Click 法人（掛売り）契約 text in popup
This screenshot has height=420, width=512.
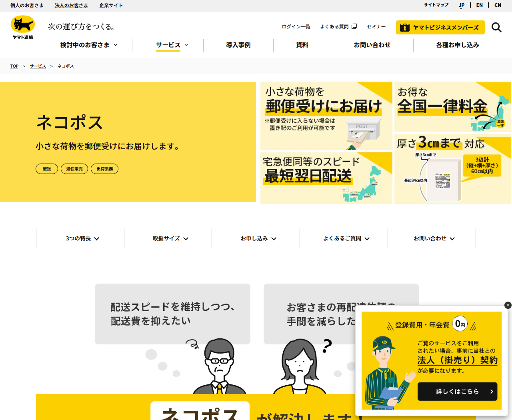tap(457, 360)
